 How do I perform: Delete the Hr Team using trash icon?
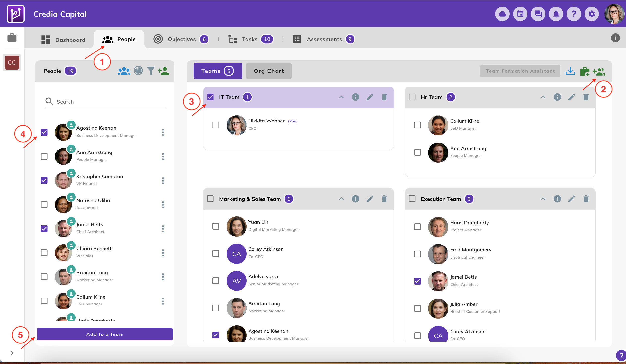[x=586, y=97]
